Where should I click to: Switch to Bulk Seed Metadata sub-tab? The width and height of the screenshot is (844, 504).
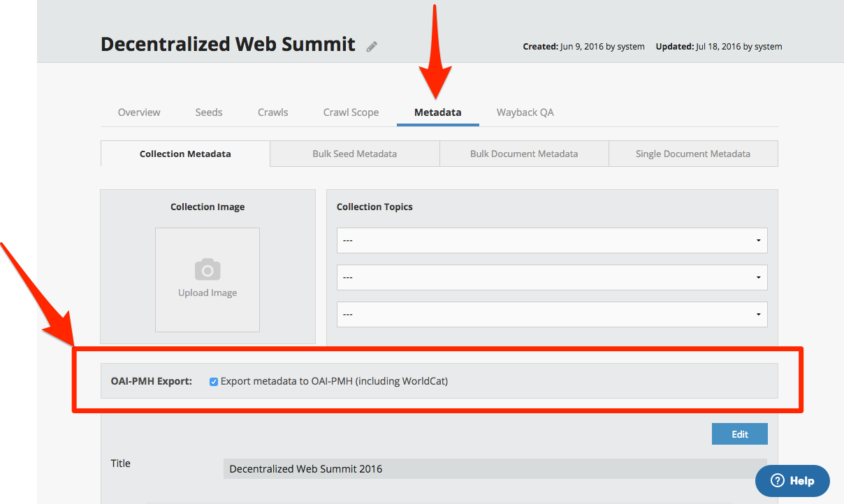click(x=354, y=154)
